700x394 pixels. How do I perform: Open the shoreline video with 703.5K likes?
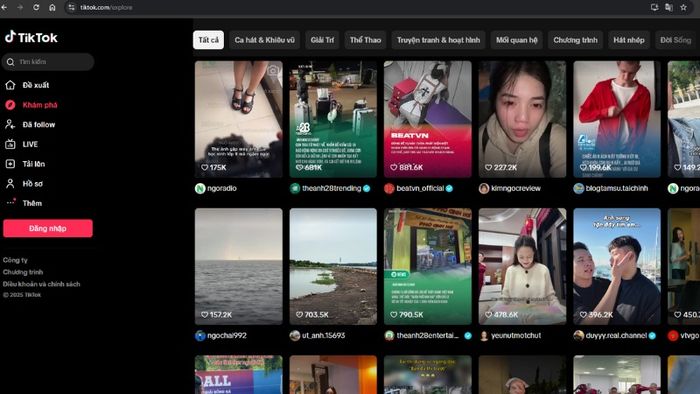tap(333, 266)
